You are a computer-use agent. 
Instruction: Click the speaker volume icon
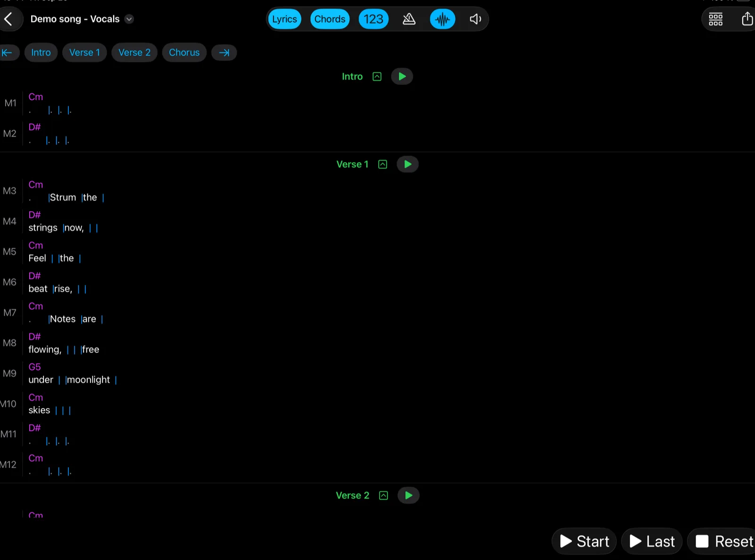click(x=475, y=19)
